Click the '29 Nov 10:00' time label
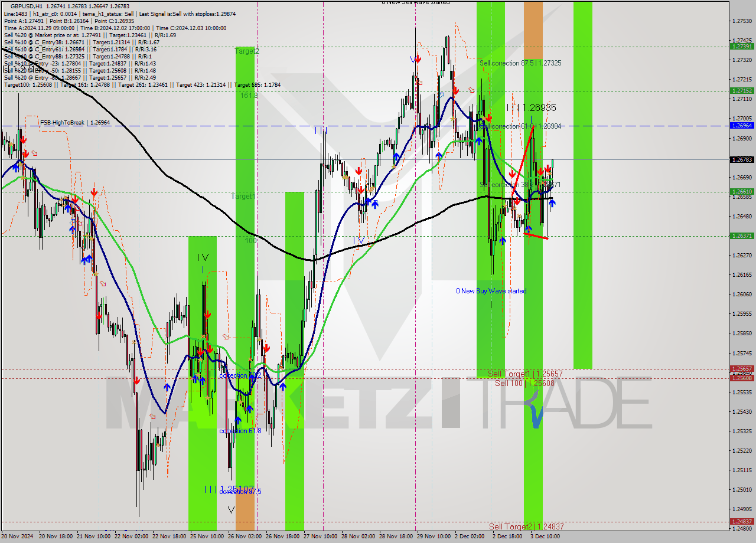Image resolution: width=756 pixels, height=543 pixels. coord(434,537)
